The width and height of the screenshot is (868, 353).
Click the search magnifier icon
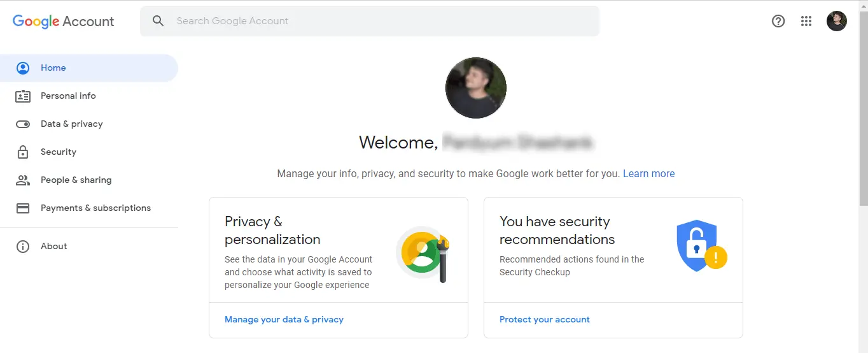point(158,21)
